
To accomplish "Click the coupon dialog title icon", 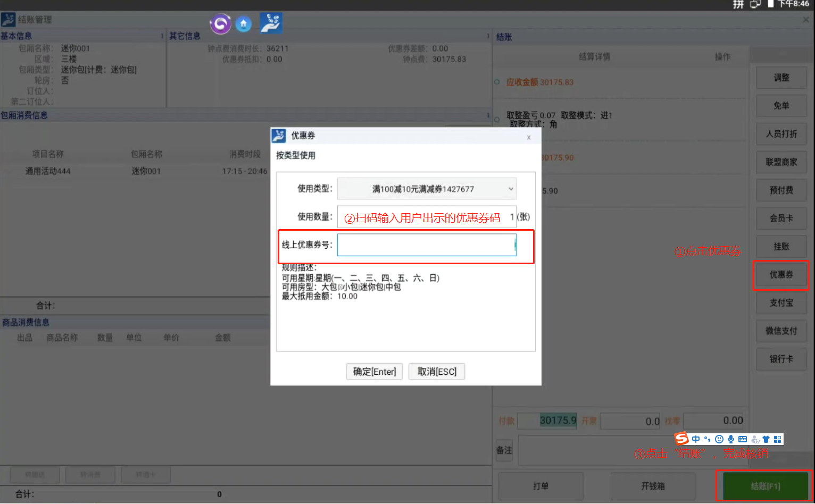I will coord(279,136).
